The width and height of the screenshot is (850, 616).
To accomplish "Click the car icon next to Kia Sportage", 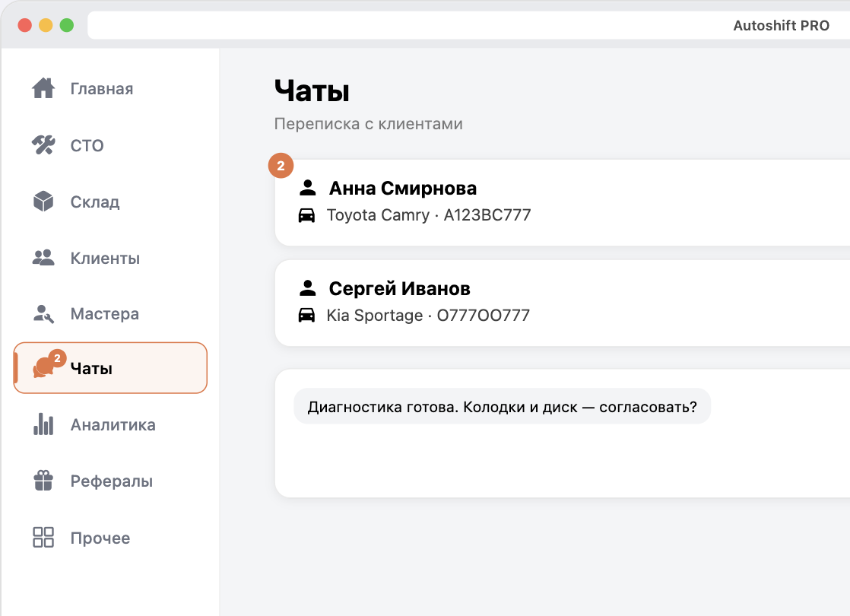I will pyautogui.click(x=307, y=315).
